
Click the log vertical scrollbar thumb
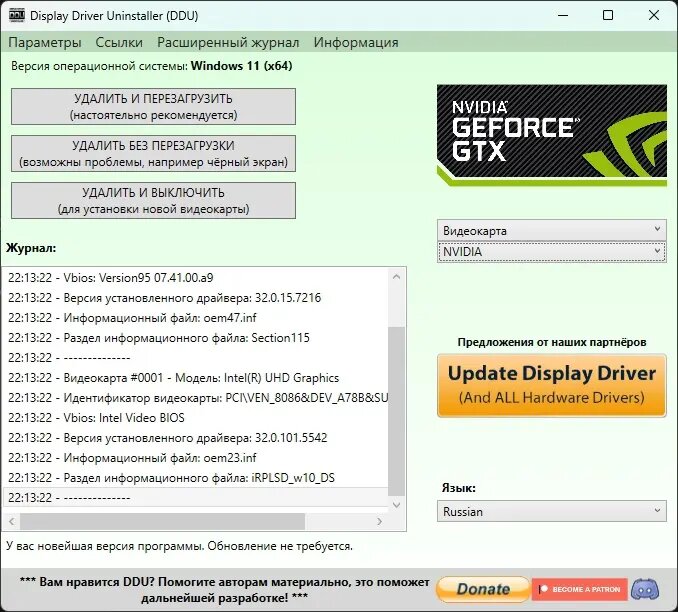pos(397,411)
